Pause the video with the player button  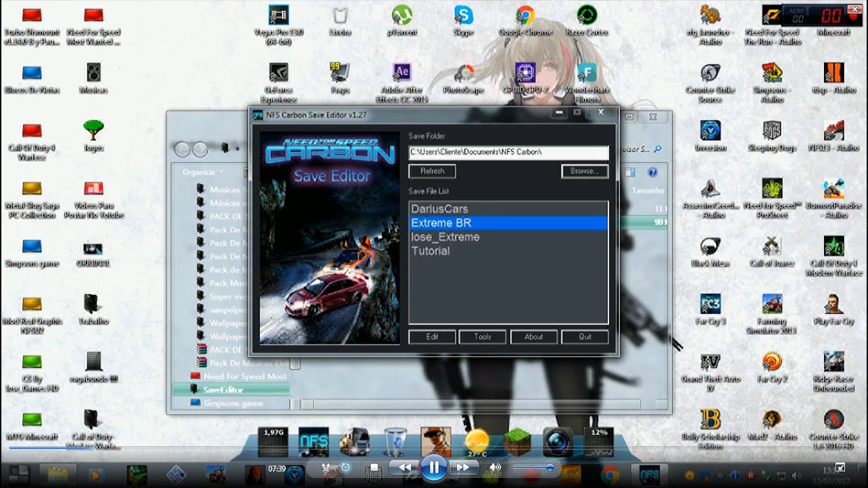[433, 467]
